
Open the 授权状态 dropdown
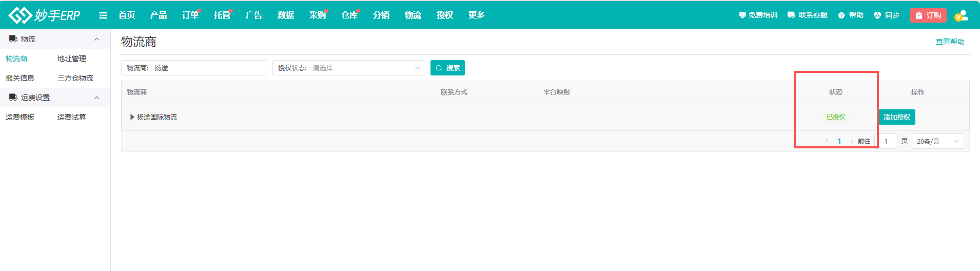click(349, 68)
